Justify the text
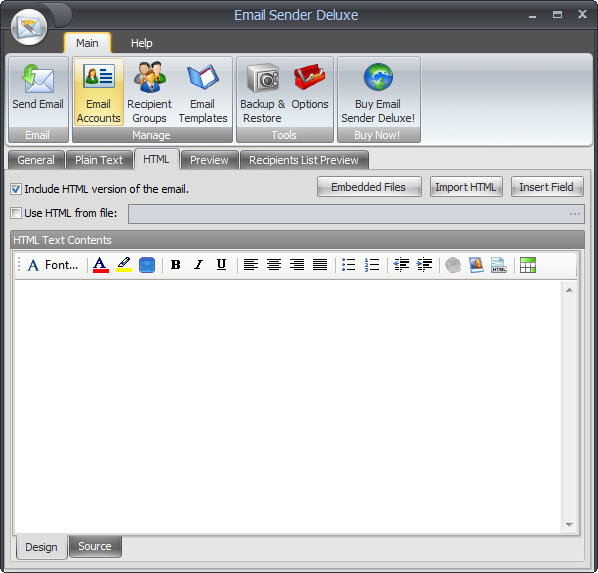598x573 pixels. (x=320, y=265)
